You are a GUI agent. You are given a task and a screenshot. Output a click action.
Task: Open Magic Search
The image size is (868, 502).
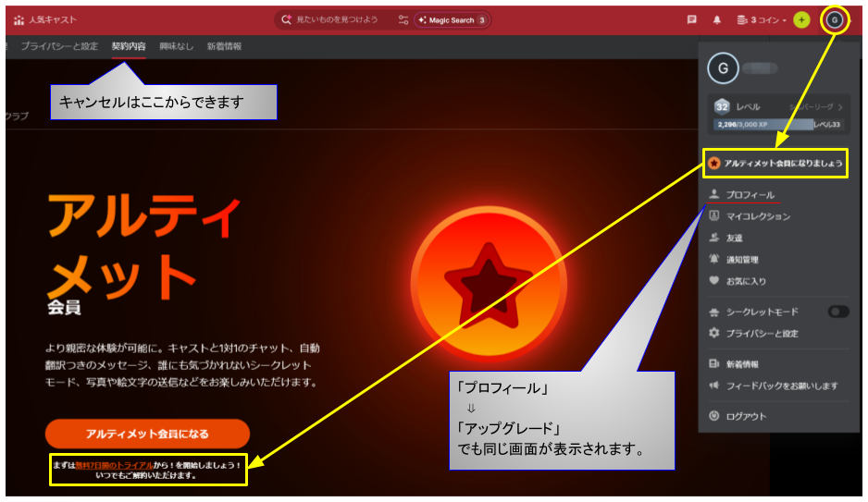(x=452, y=20)
